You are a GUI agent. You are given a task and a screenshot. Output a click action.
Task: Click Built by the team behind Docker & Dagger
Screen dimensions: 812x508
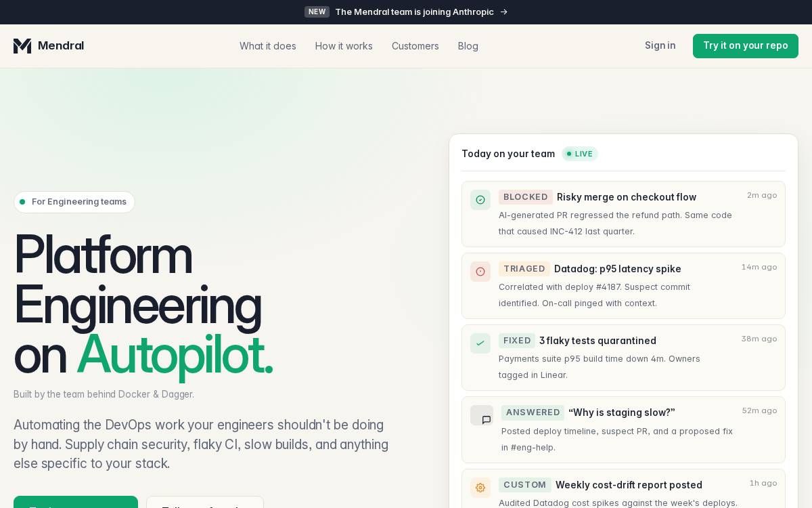104,394
